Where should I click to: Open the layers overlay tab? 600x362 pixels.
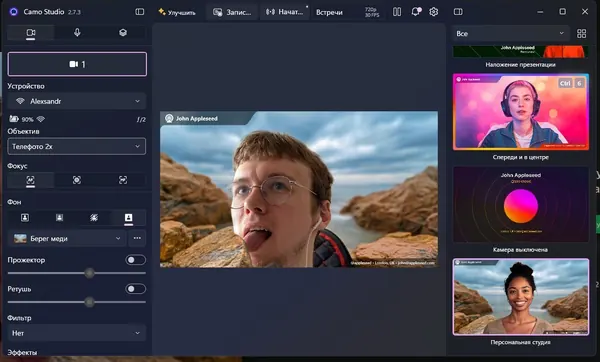click(x=123, y=33)
